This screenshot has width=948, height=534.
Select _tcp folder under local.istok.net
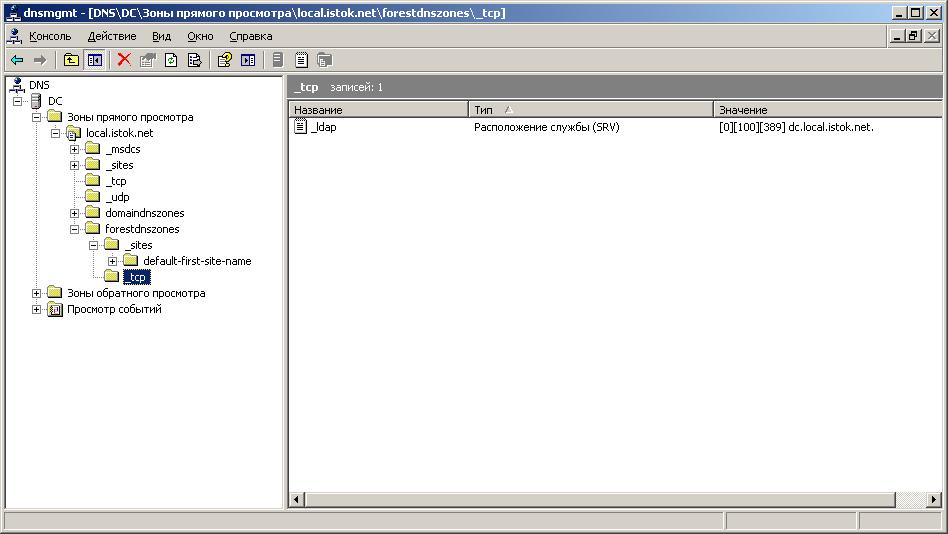pyautogui.click(x=115, y=181)
